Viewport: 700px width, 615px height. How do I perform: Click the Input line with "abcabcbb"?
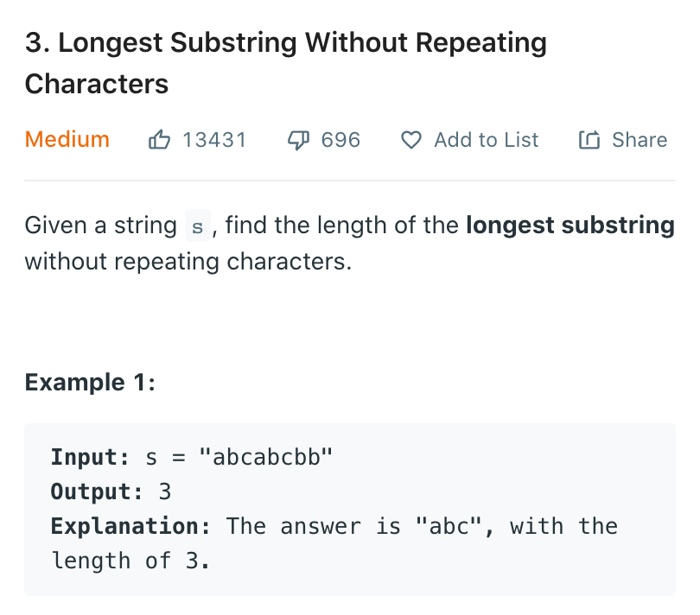point(192,457)
